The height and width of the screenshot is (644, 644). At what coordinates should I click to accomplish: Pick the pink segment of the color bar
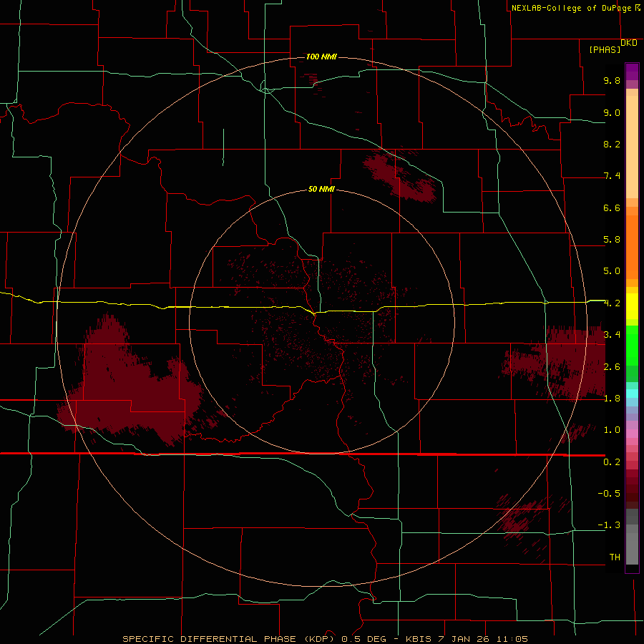coord(632,434)
